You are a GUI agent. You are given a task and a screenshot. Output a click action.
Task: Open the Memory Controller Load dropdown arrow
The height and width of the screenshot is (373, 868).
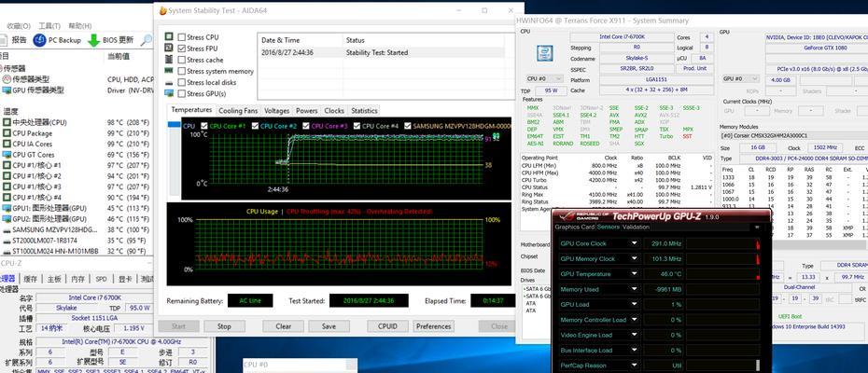tap(635, 319)
